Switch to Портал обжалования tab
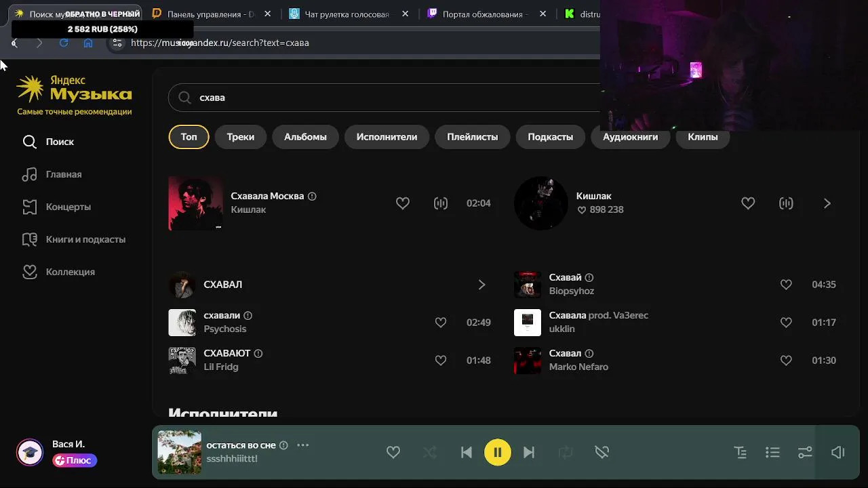The width and height of the screenshot is (868, 488). [485, 14]
